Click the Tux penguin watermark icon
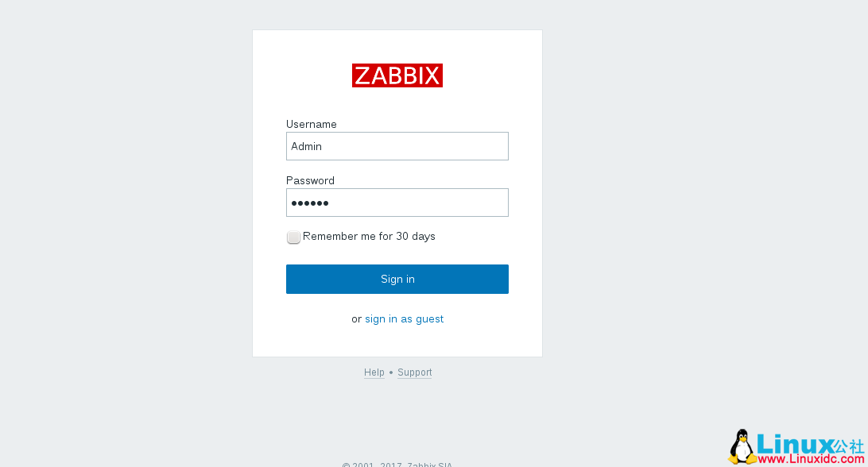 (x=742, y=447)
